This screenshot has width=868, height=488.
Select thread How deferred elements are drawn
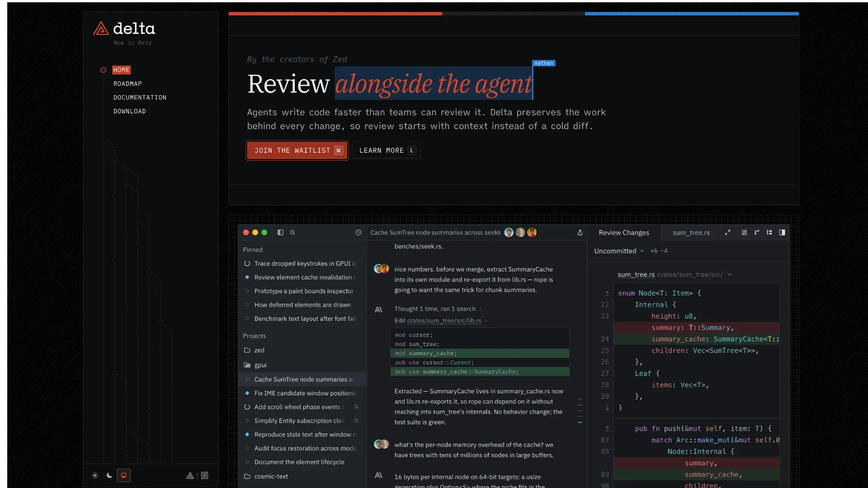(302, 305)
